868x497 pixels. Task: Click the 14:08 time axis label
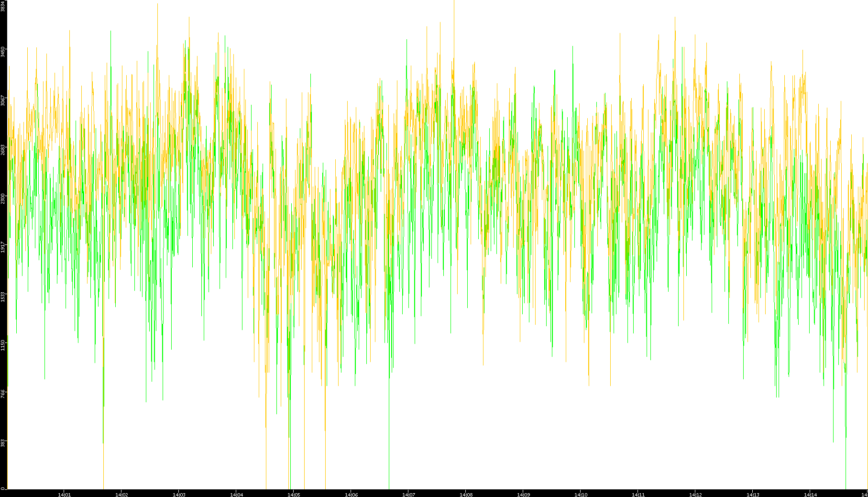click(466, 495)
